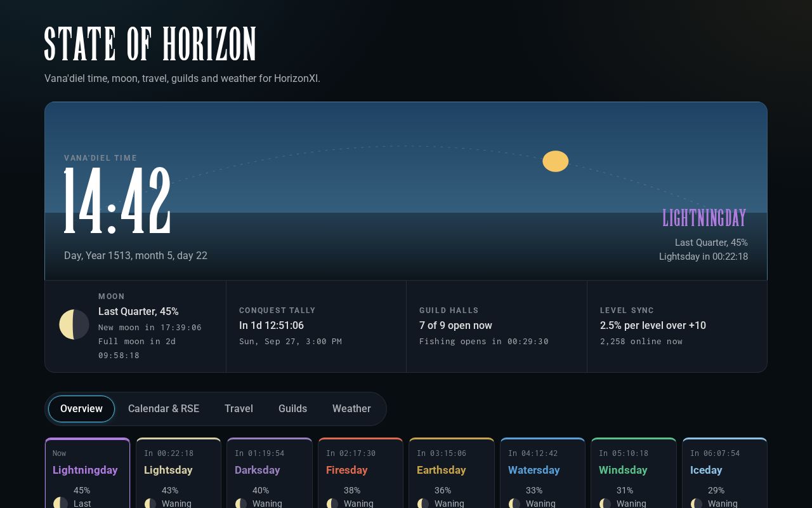Click moon icon in the Firesday card

coord(332,504)
